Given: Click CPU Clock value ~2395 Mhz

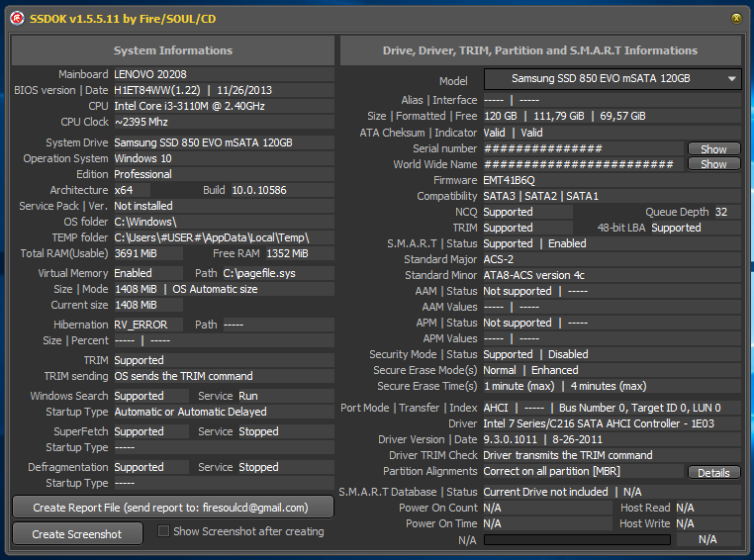Looking at the screenshot, I should (141, 122).
